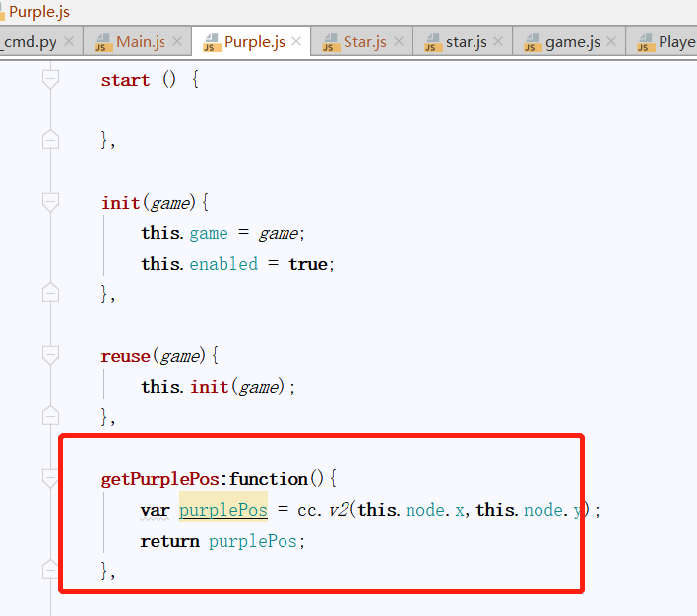The height and width of the screenshot is (616, 697).
Task: Collapse the init(game) function fold marker
Action: click(x=50, y=203)
